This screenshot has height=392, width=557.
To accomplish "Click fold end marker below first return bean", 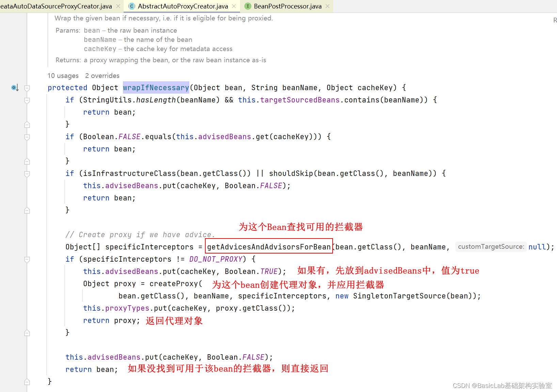I will pyautogui.click(x=27, y=125).
